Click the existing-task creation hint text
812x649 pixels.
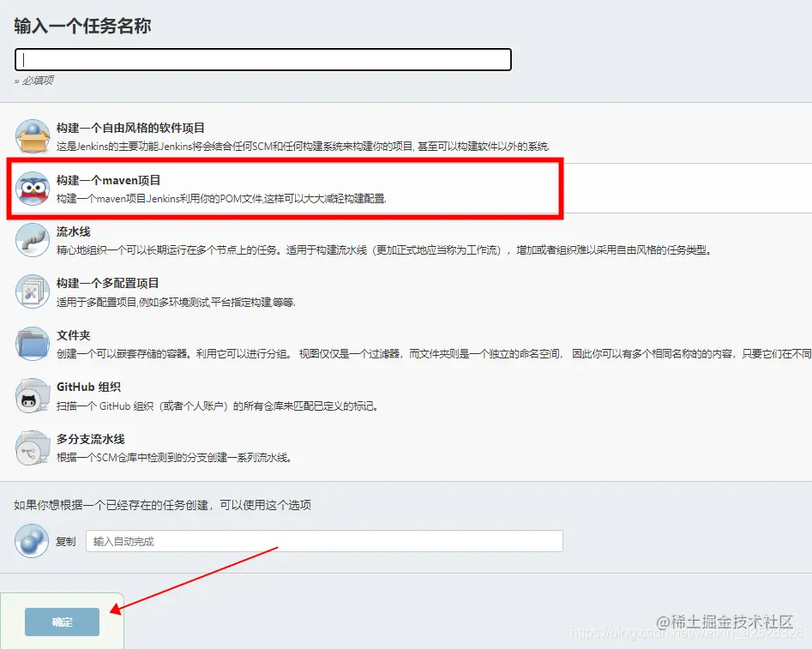(163, 505)
